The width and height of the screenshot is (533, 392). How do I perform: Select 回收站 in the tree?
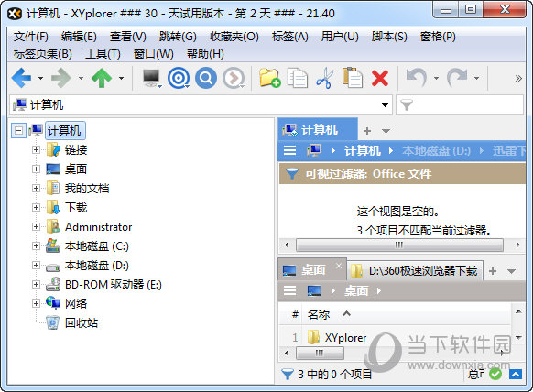tap(82, 322)
